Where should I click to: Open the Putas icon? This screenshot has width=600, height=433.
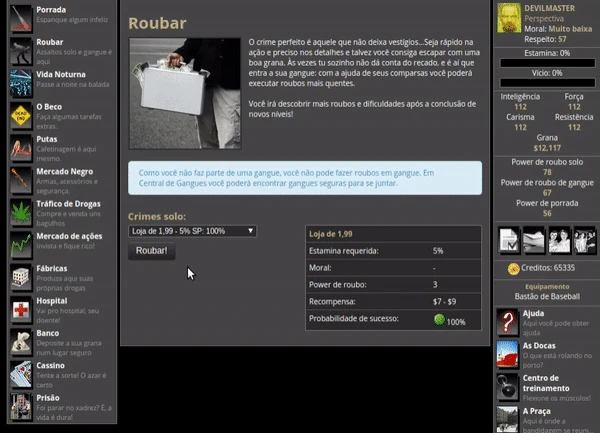(x=21, y=148)
